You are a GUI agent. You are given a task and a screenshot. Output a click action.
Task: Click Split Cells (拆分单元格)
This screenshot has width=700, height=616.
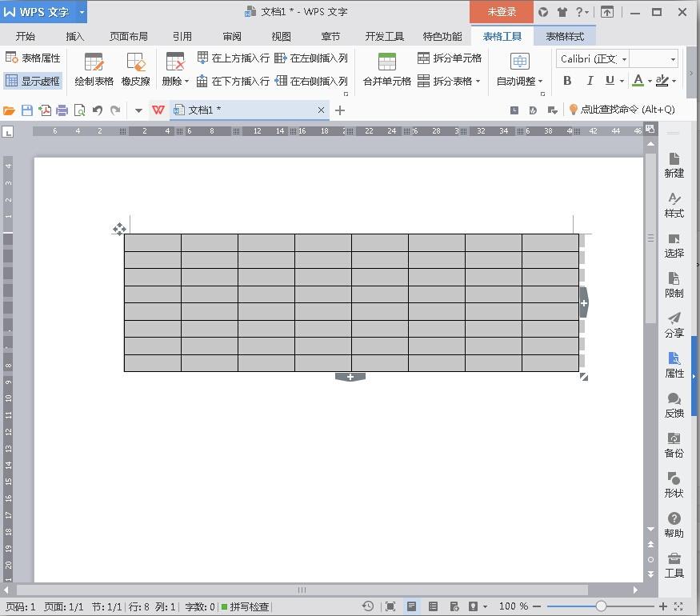450,58
